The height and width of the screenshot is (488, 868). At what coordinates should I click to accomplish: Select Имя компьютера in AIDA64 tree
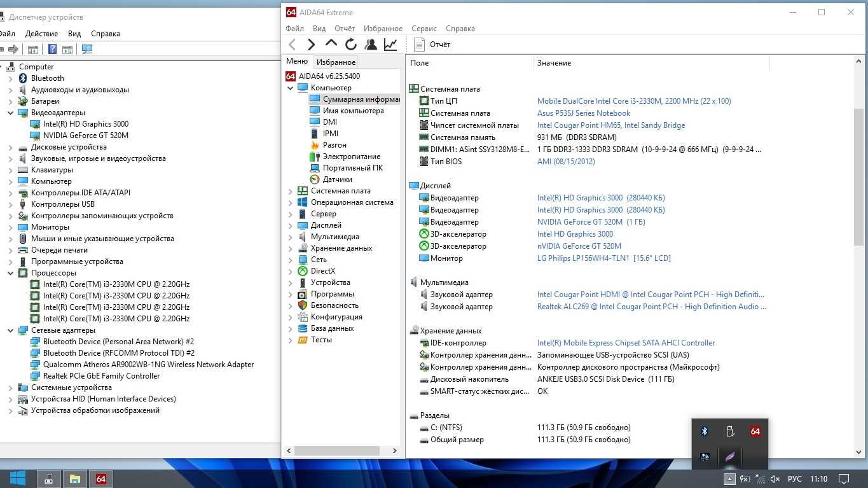pos(347,111)
